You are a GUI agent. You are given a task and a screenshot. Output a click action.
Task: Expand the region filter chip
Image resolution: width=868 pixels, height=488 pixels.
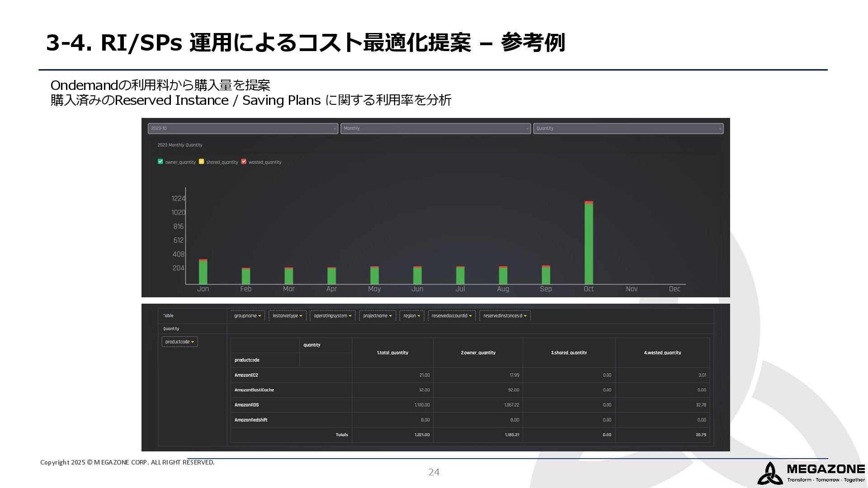[411, 316]
